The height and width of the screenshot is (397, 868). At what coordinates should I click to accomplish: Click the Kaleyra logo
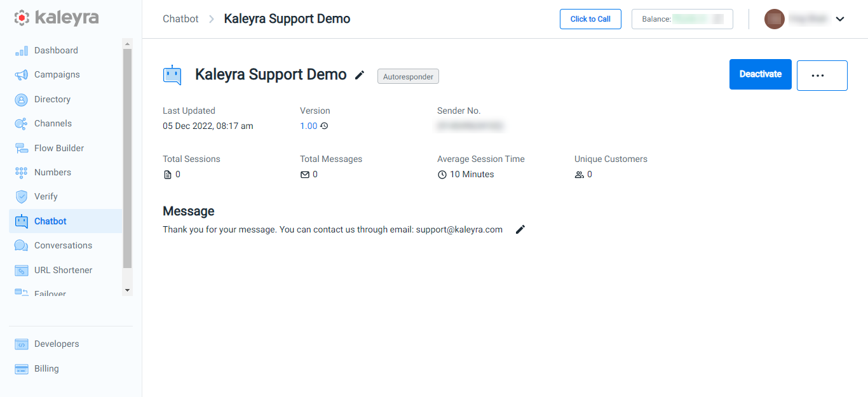click(57, 17)
